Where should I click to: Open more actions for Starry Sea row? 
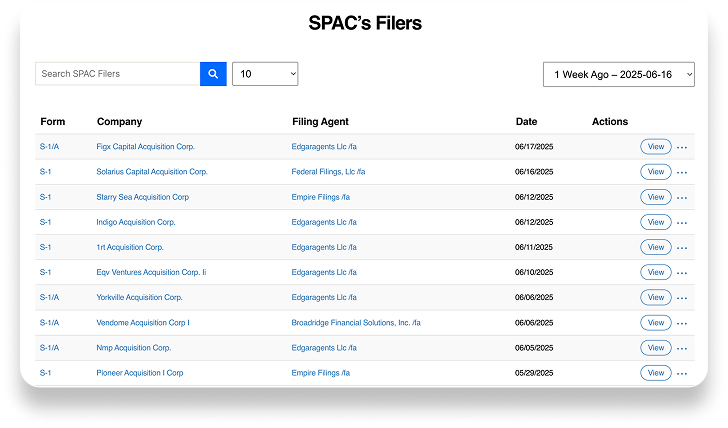click(682, 198)
